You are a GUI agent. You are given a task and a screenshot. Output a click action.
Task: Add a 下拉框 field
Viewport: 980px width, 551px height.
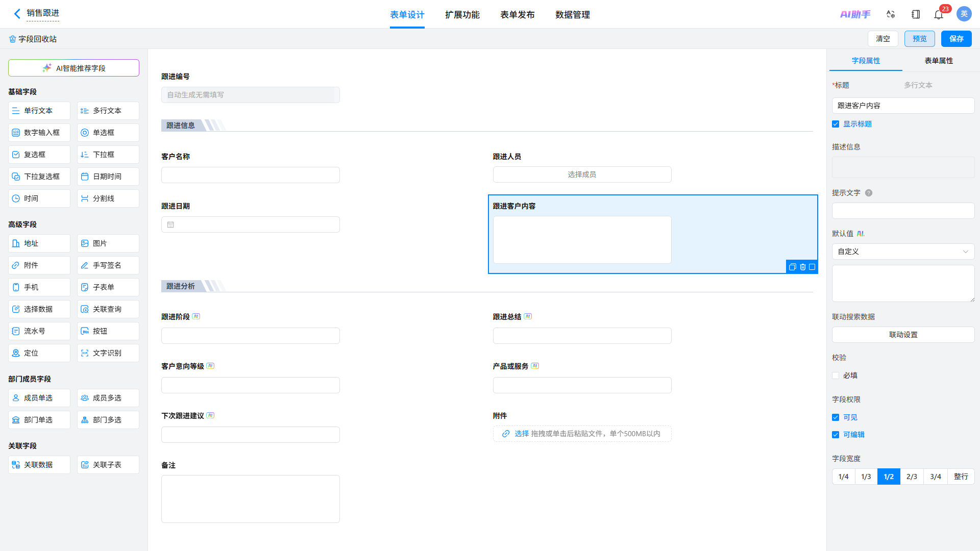click(x=108, y=155)
